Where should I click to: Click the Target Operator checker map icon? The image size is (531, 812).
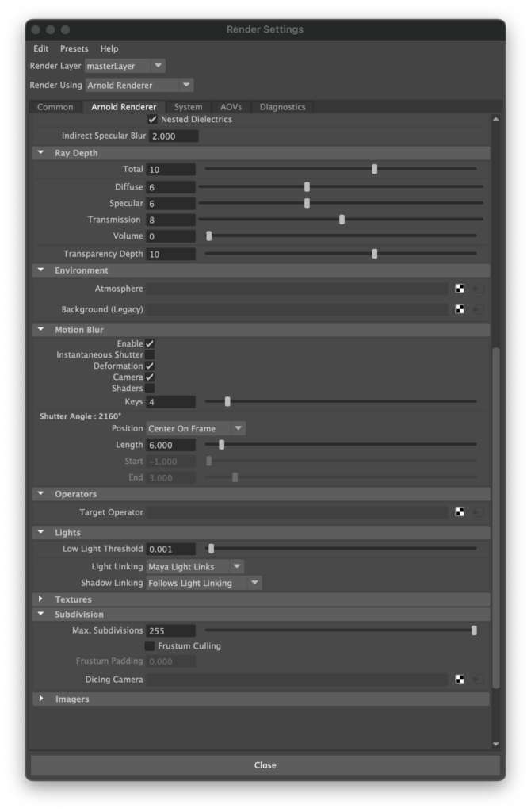coord(460,512)
